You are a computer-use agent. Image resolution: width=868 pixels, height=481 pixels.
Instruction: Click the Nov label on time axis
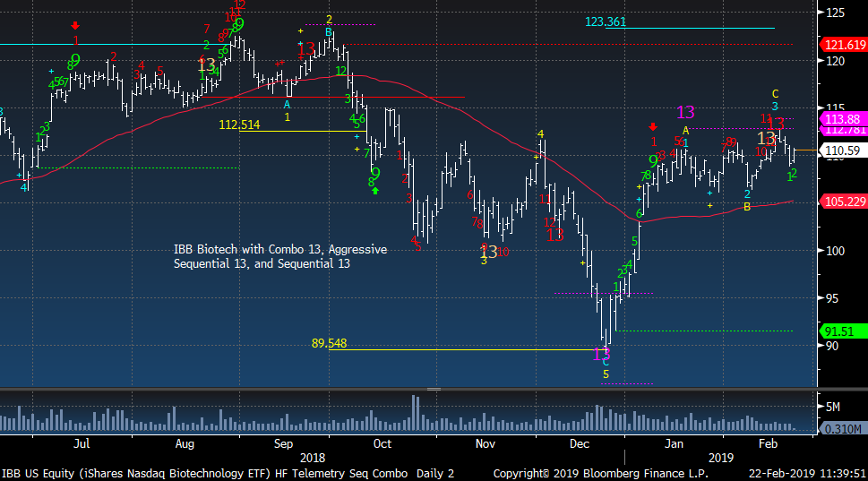486,444
